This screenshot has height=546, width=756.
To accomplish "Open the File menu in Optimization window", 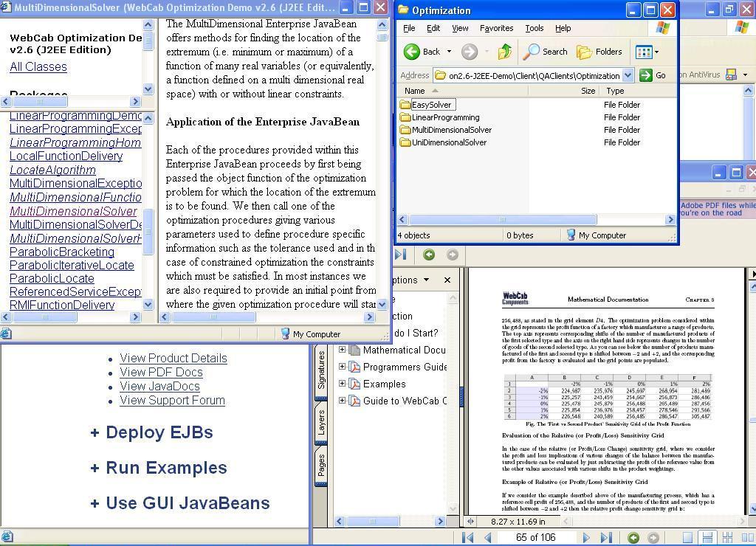I will point(409,29).
